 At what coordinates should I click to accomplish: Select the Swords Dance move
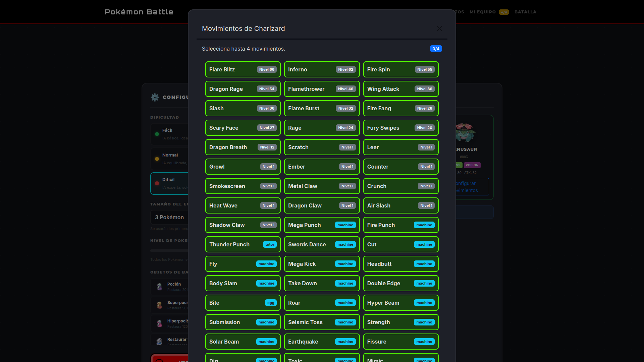(322, 244)
